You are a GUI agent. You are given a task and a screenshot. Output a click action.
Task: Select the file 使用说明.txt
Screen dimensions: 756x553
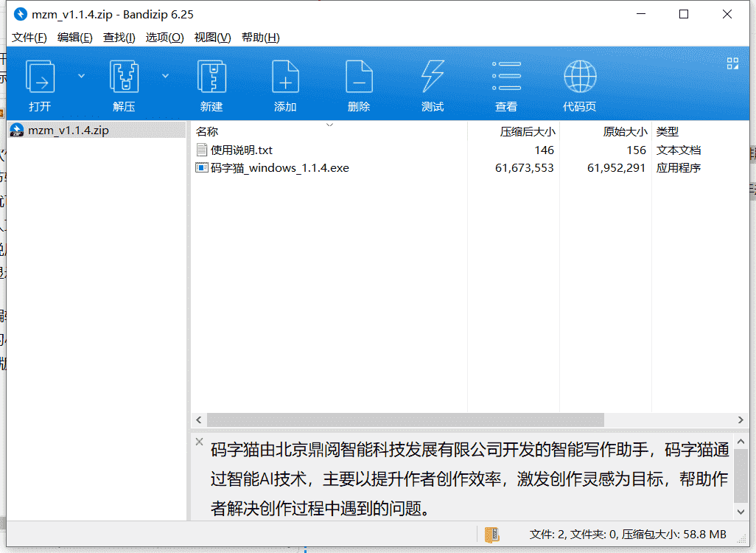click(242, 150)
